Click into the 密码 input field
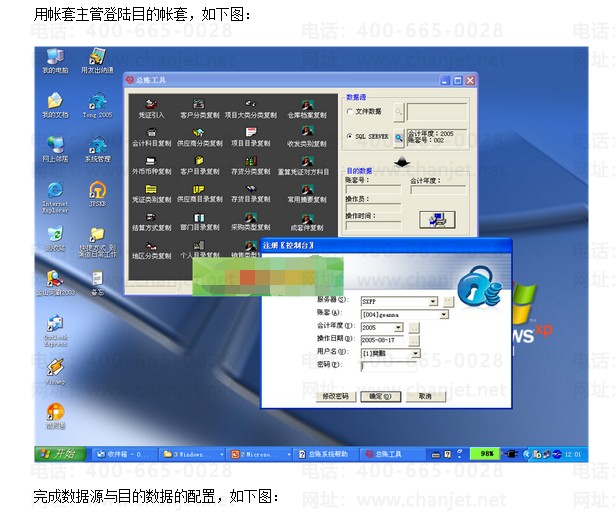The height and width of the screenshot is (517, 616). coord(388,366)
